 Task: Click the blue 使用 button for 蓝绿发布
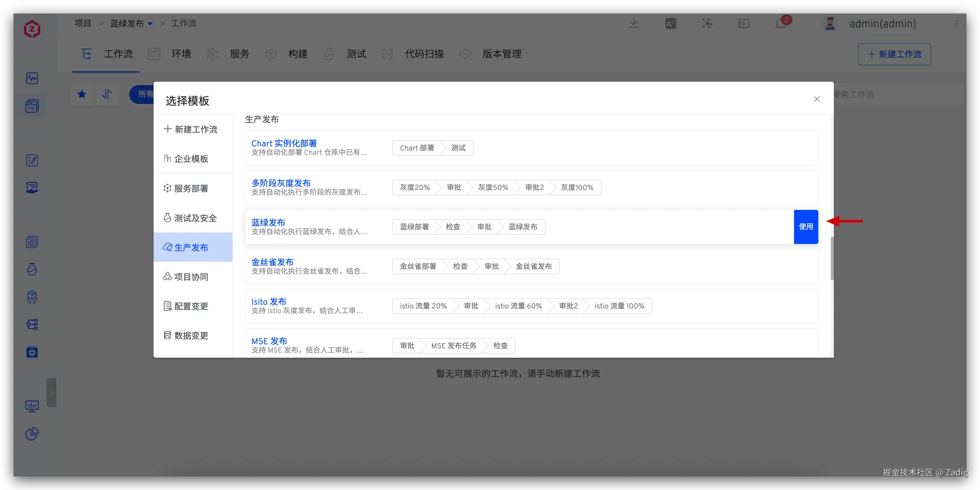pyautogui.click(x=806, y=227)
